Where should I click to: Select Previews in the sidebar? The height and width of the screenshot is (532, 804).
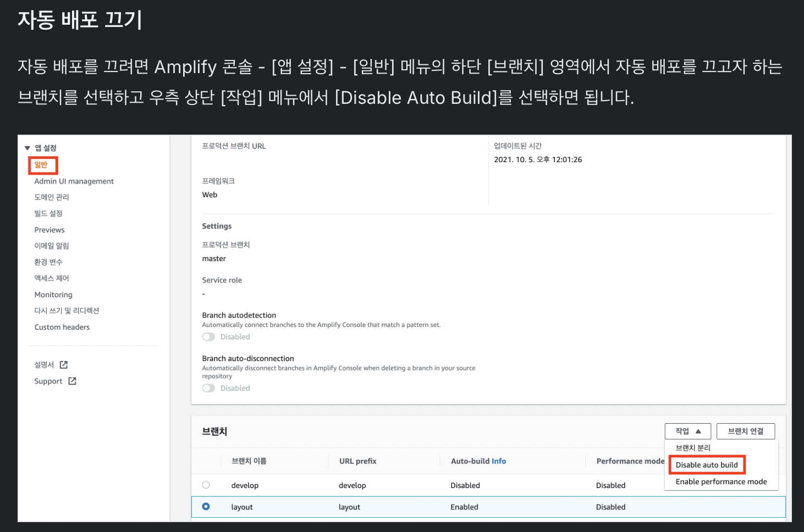[x=49, y=230]
